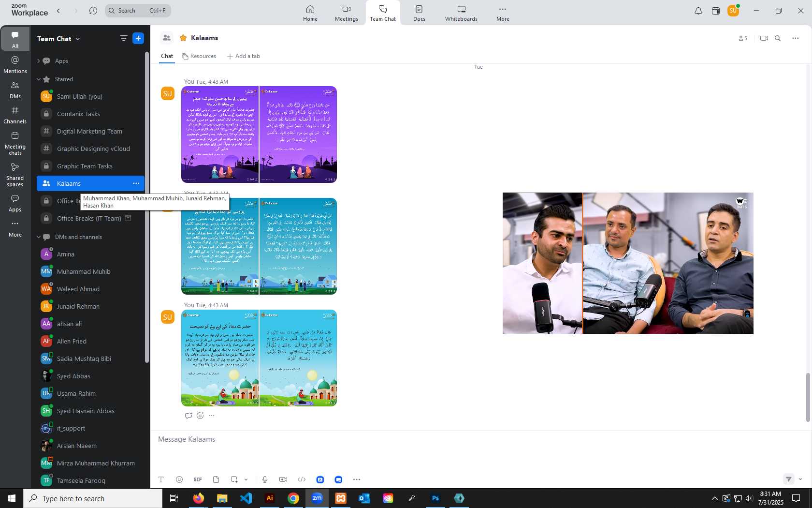Open chat with Allen Fried

coord(90,341)
